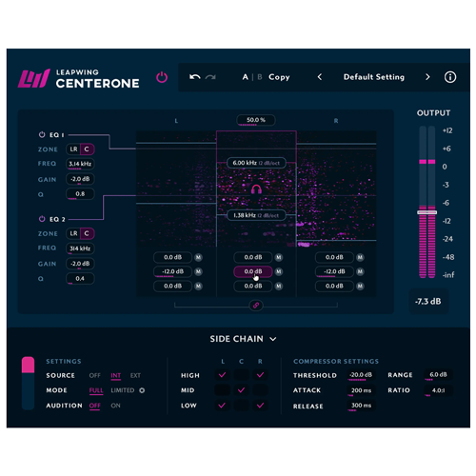Select EXT as sidechain source

pyautogui.click(x=135, y=375)
